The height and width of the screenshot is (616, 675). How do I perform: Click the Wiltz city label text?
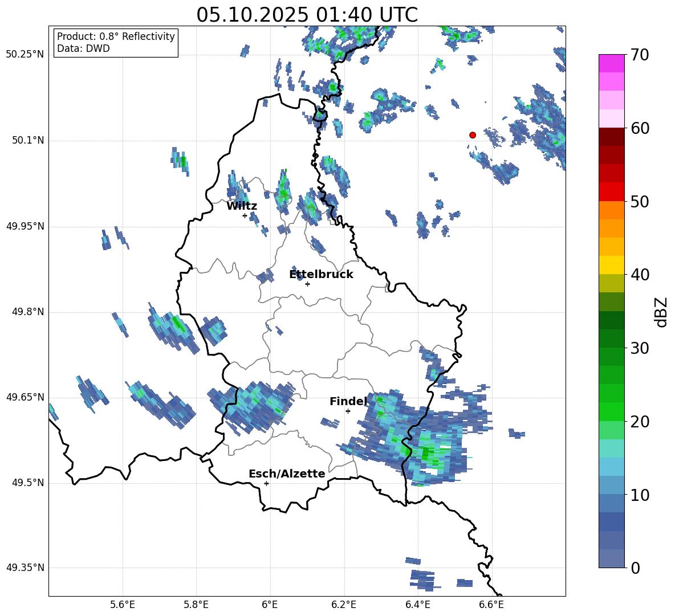point(242,206)
